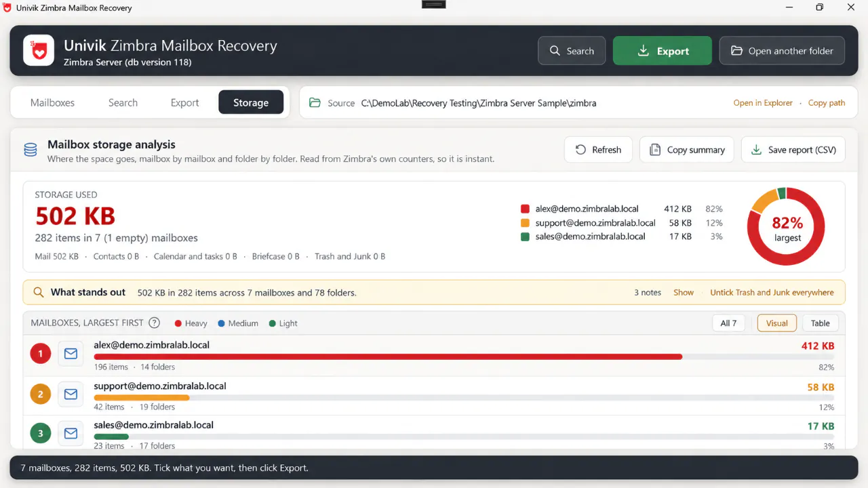The image size is (868, 488).
Task: Click the orange rank 2 badge
Action: (41, 394)
